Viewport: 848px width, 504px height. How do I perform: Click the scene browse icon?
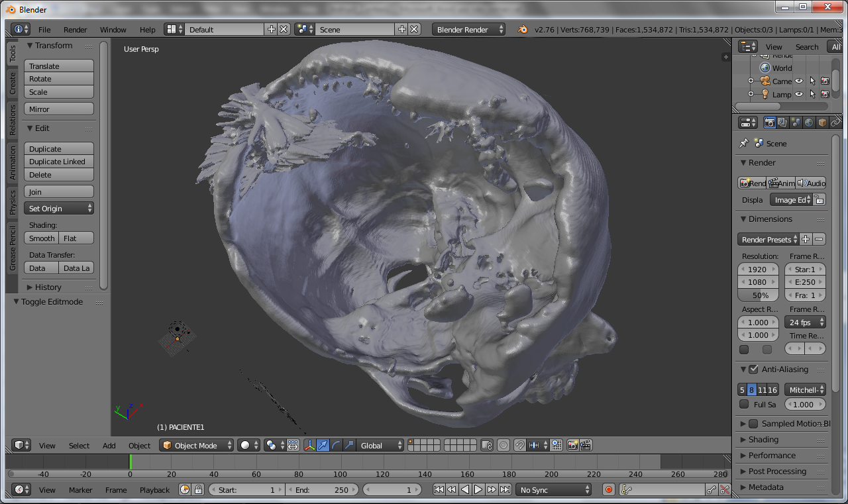305,29
